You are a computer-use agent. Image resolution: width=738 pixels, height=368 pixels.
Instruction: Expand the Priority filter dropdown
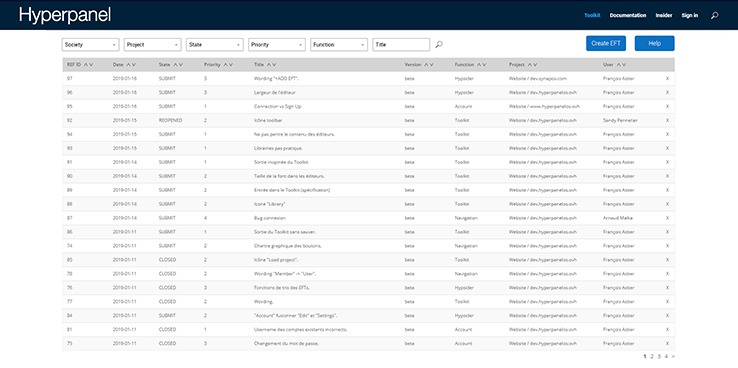pos(277,45)
